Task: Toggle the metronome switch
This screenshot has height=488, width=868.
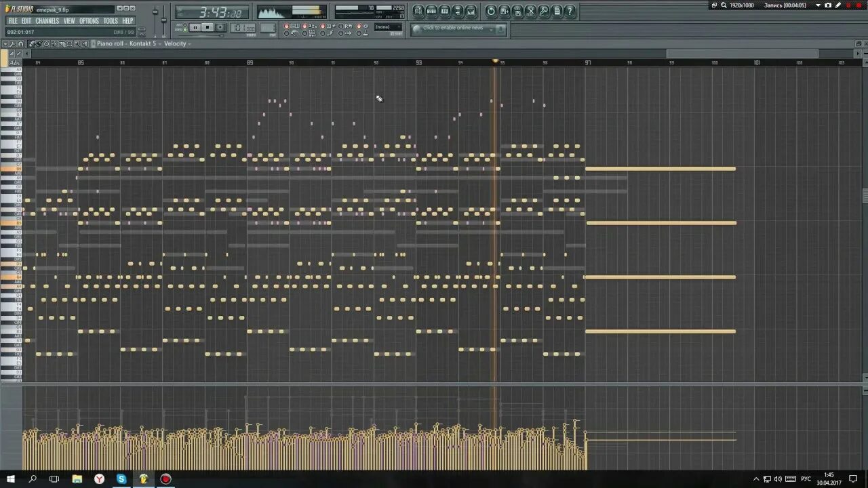Action: point(291,33)
